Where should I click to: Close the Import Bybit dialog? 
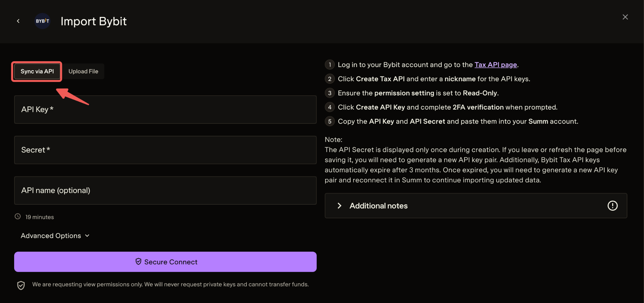(625, 17)
